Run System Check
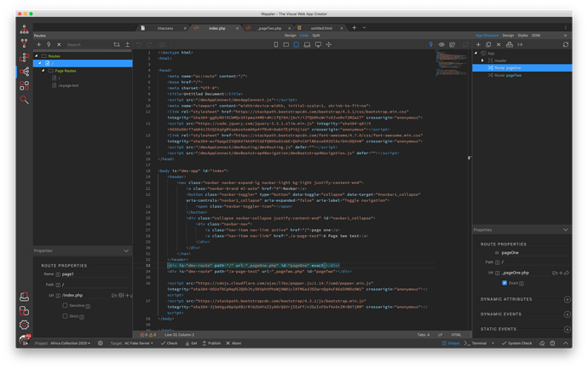 click(516, 343)
